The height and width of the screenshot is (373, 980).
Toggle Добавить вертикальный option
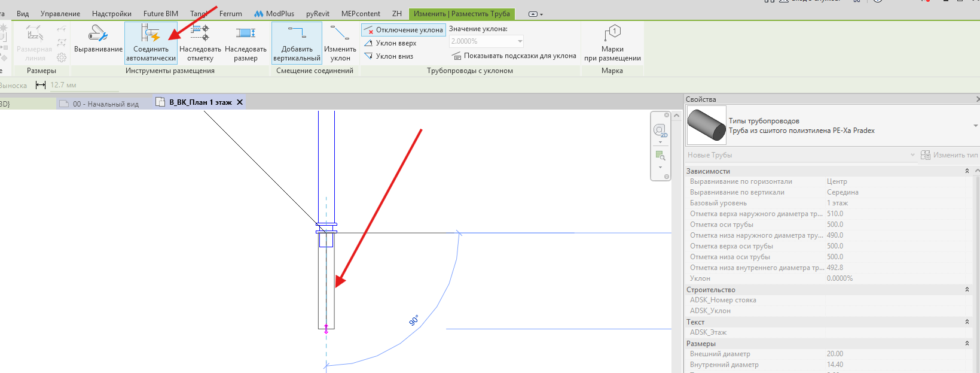297,43
